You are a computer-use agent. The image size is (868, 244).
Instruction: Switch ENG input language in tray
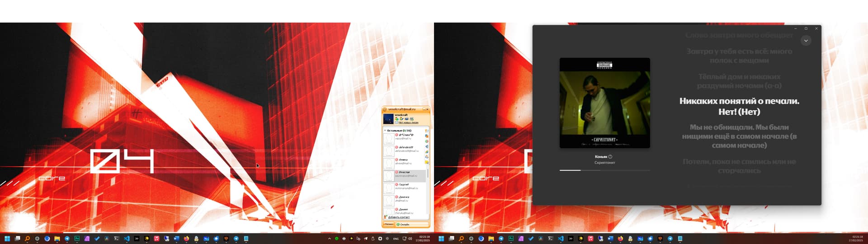396,239
